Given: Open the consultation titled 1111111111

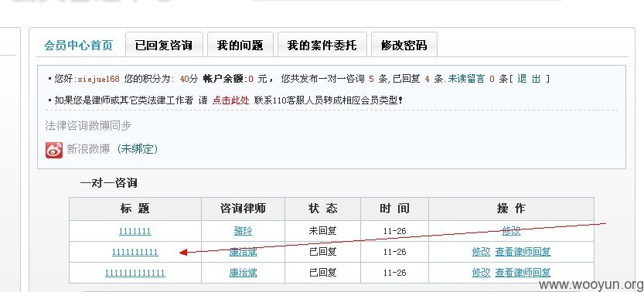Looking at the screenshot, I should click(x=135, y=252).
